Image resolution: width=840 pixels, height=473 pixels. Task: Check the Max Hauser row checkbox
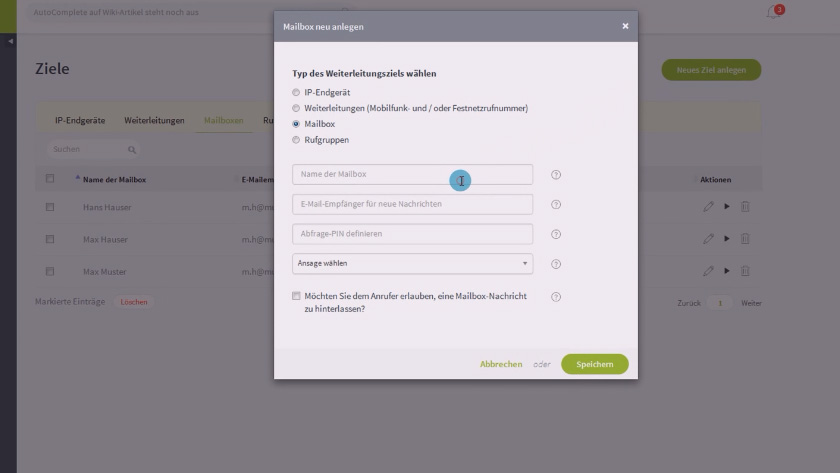point(50,239)
